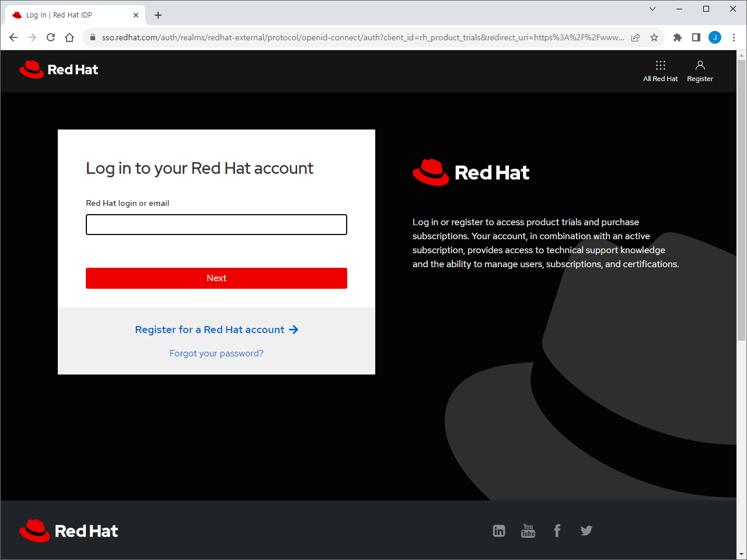
Task: Open the Chrome profile avatar
Action: tap(715, 37)
